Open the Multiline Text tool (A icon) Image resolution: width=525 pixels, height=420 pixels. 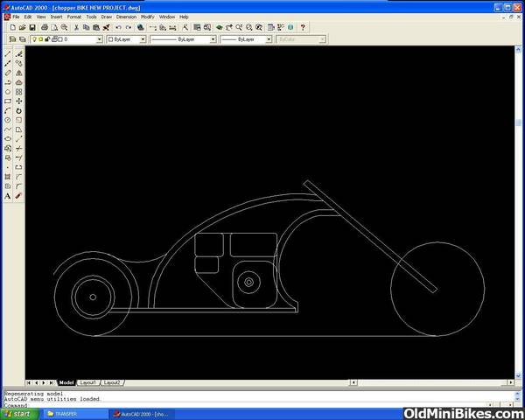[x=8, y=196]
